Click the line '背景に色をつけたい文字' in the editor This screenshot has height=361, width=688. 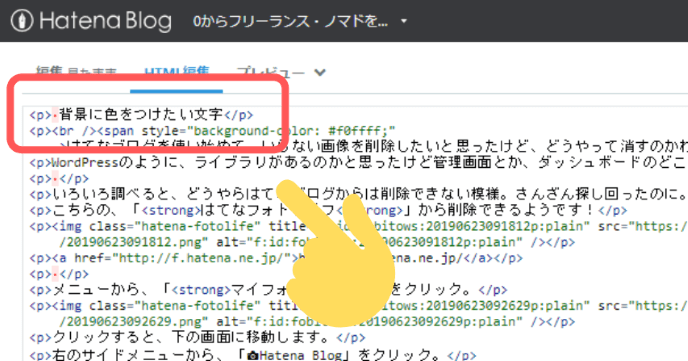141,114
